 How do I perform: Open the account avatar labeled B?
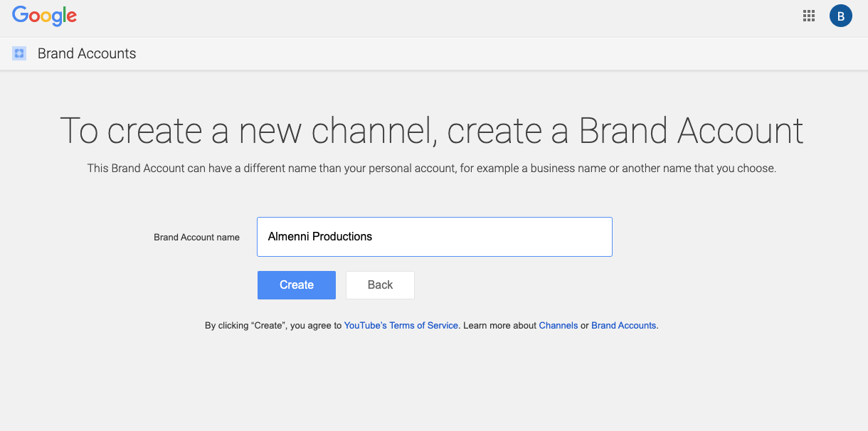tap(841, 16)
